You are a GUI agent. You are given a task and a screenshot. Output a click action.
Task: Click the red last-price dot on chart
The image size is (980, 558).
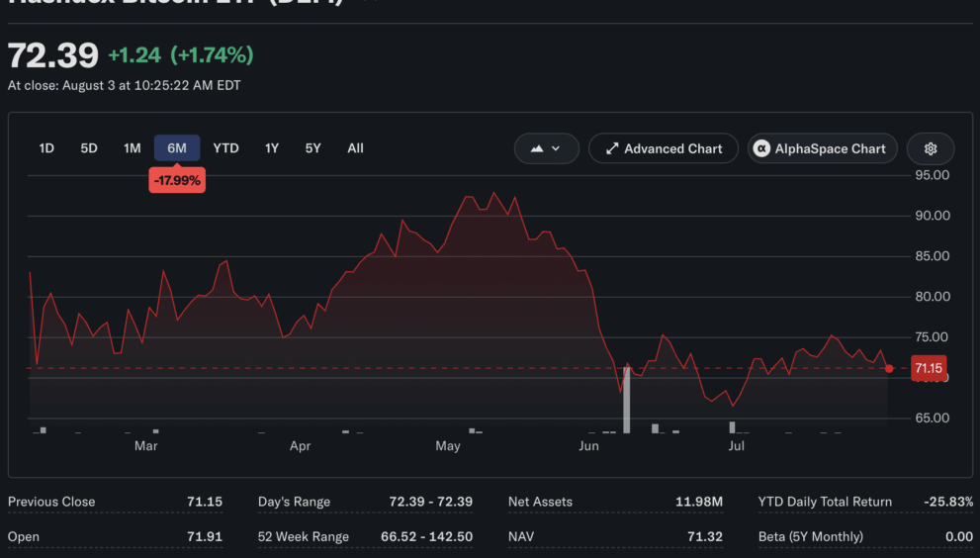pyautogui.click(x=889, y=368)
